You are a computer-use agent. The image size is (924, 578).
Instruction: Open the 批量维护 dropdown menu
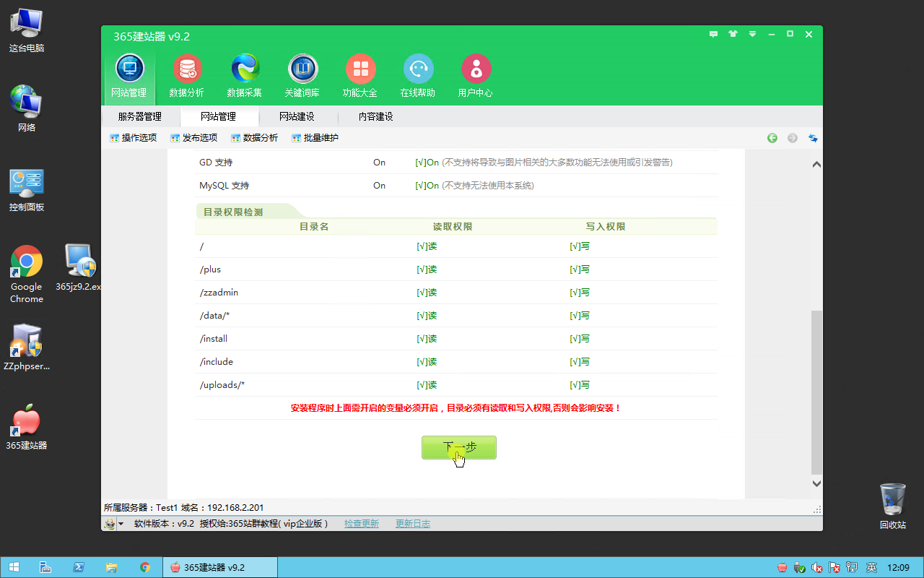[x=315, y=138]
